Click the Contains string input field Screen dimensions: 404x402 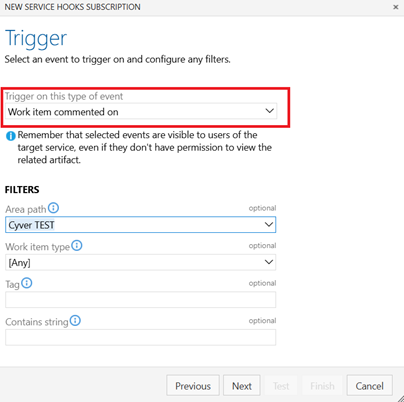[x=141, y=337]
